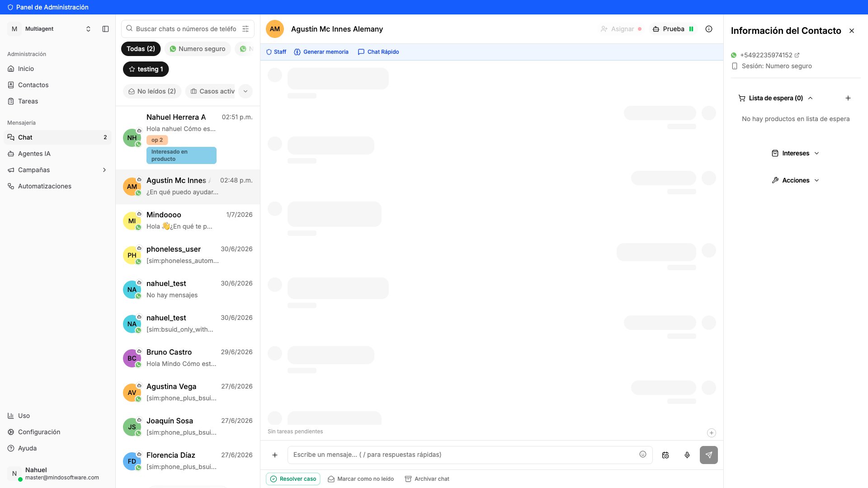The width and height of the screenshot is (868, 488).
Task: Click orange op 2 tag
Action: tap(157, 140)
